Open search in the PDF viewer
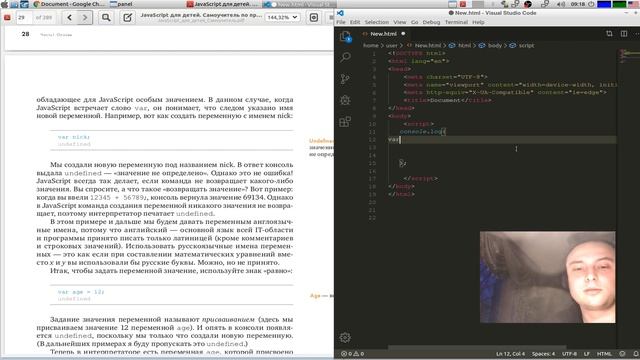The image size is (640, 360). (x=106, y=18)
